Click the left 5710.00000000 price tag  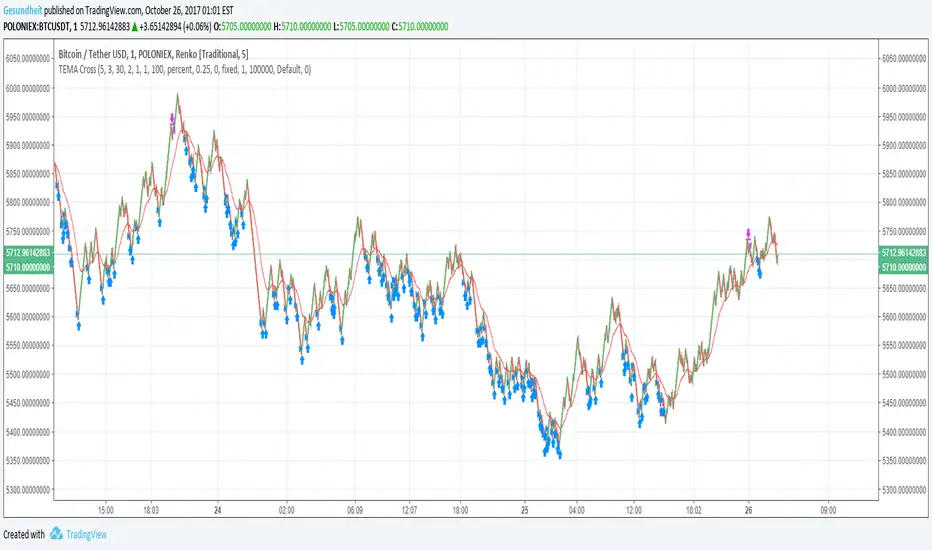(27, 267)
